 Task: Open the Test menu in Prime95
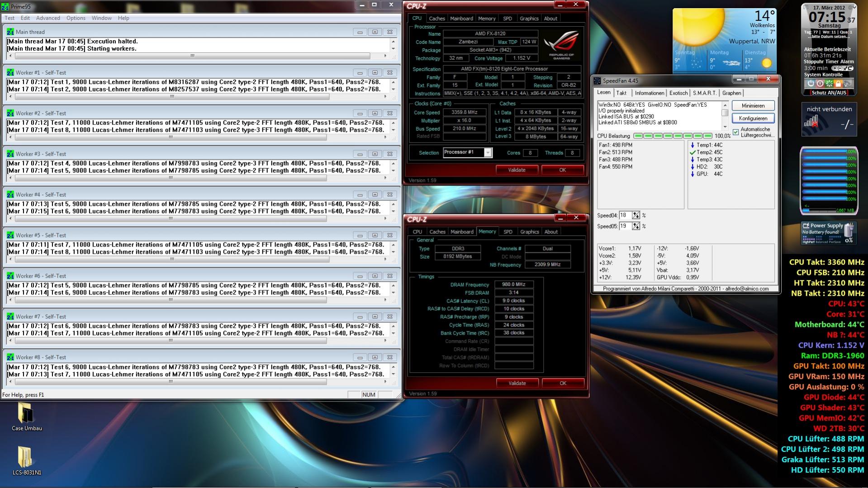pyautogui.click(x=9, y=18)
